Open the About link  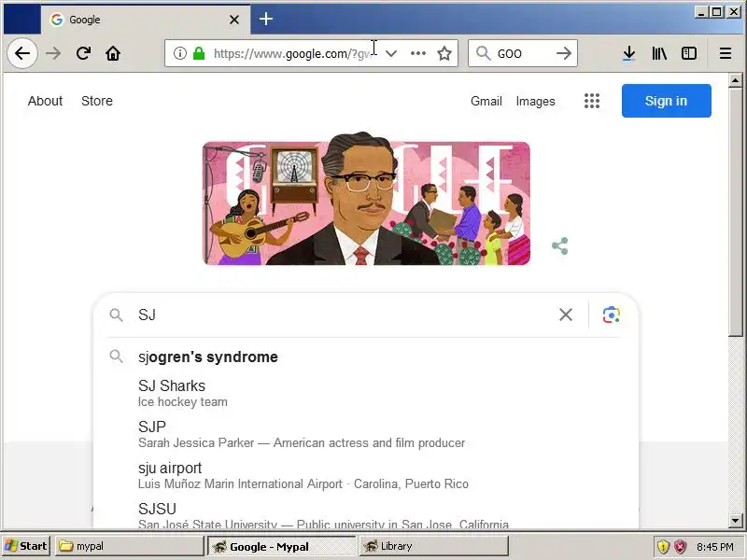click(45, 101)
